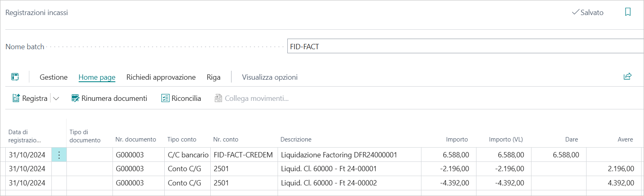644x196 pixels.
Task: Click the Descrizione column header
Action: click(x=296, y=139)
